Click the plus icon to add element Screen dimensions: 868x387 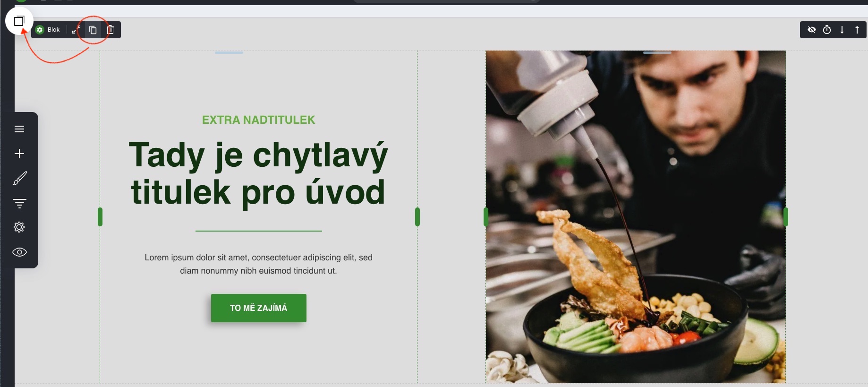(x=19, y=154)
